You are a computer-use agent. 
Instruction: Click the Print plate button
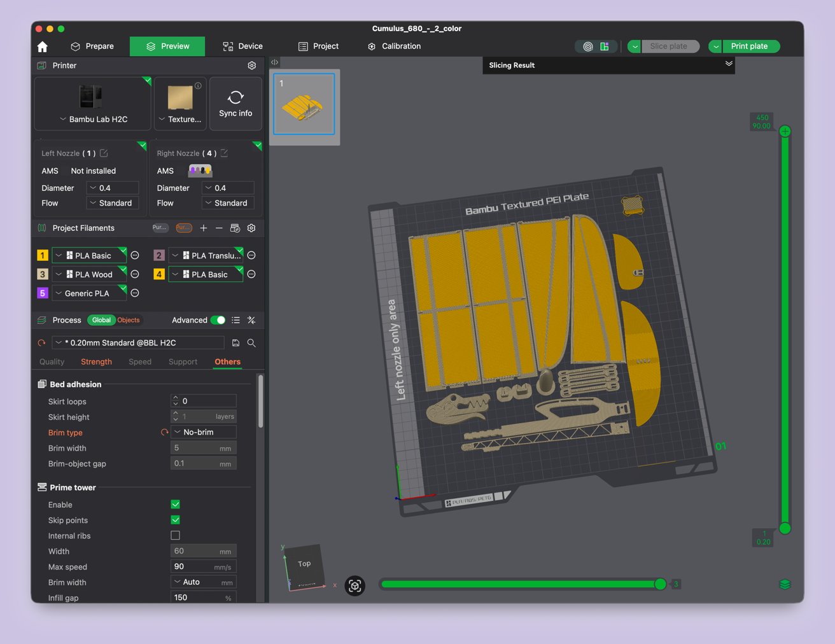point(749,46)
